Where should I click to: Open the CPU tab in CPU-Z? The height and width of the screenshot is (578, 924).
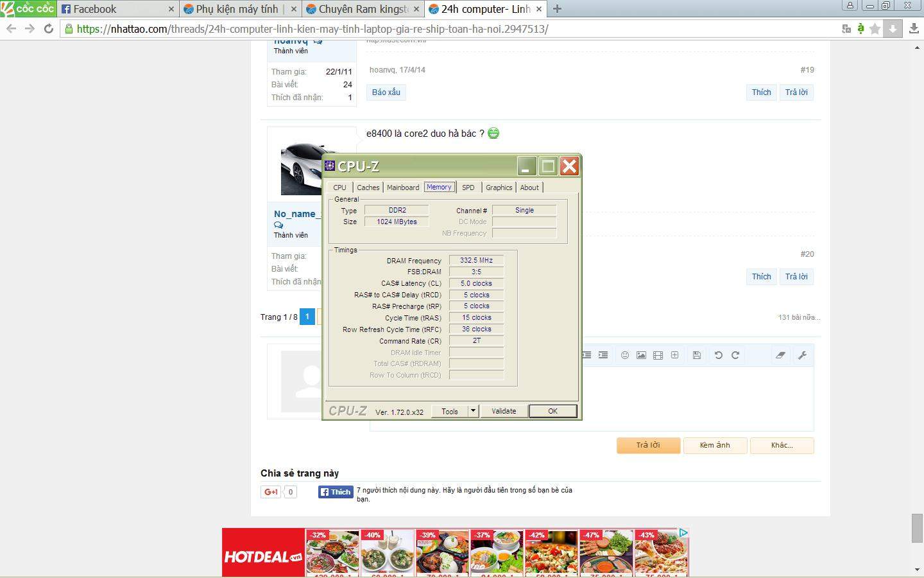pos(339,188)
